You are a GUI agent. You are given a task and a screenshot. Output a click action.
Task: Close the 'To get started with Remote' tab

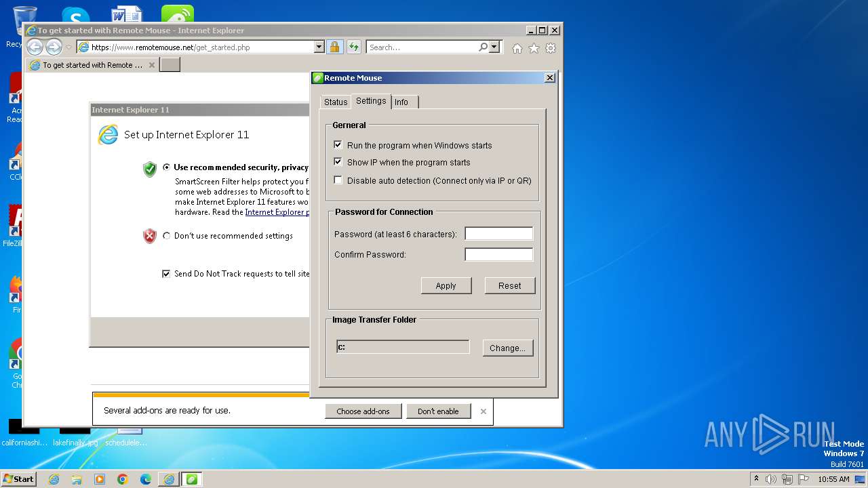coord(152,65)
